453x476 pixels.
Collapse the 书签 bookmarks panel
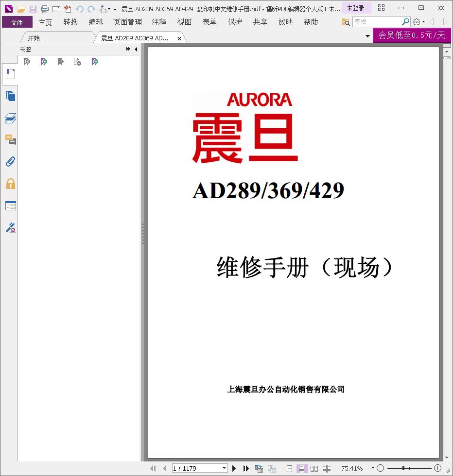pos(136,49)
